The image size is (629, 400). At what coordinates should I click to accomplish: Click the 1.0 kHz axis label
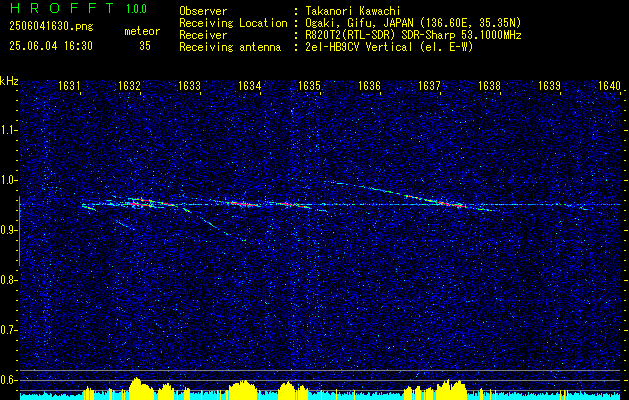point(8,180)
